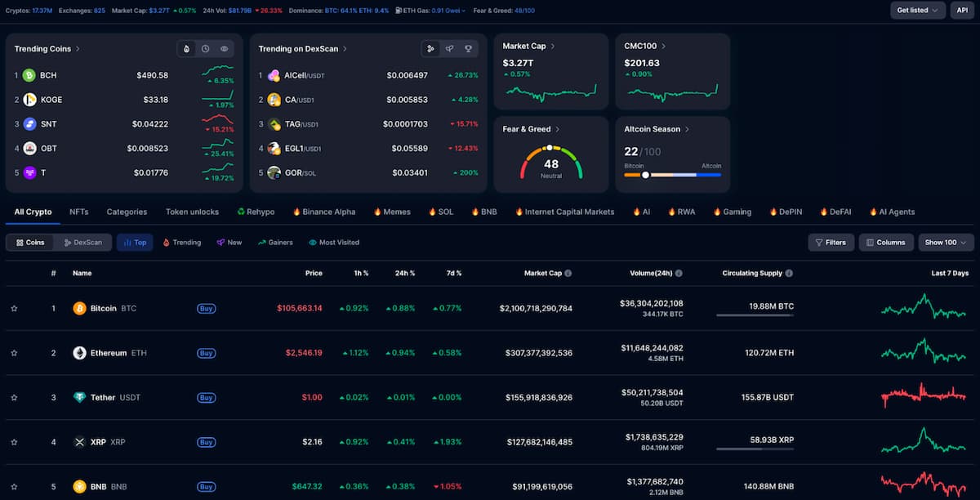Star BNB to add to watchlist
Image resolution: width=980 pixels, height=500 pixels.
point(14,486)
